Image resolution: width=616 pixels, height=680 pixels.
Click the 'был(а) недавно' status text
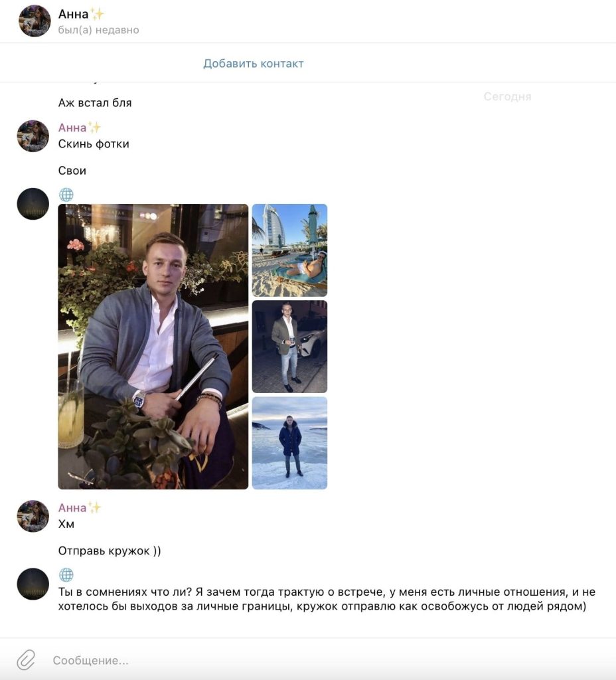(99, 30)
